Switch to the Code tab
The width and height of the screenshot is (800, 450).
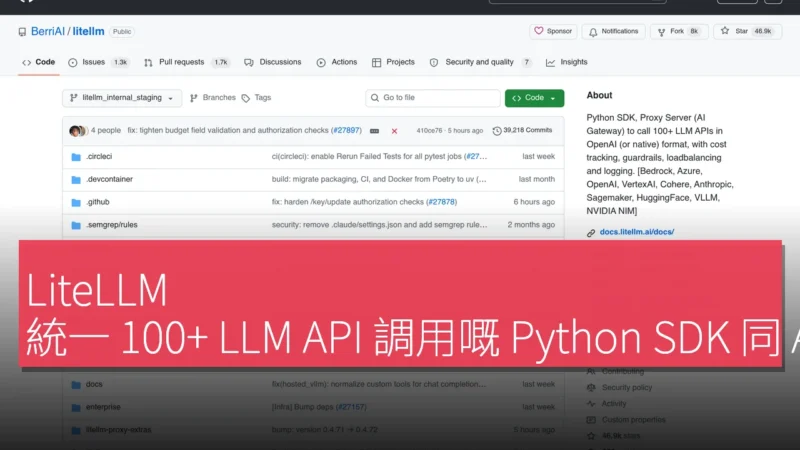39,62
